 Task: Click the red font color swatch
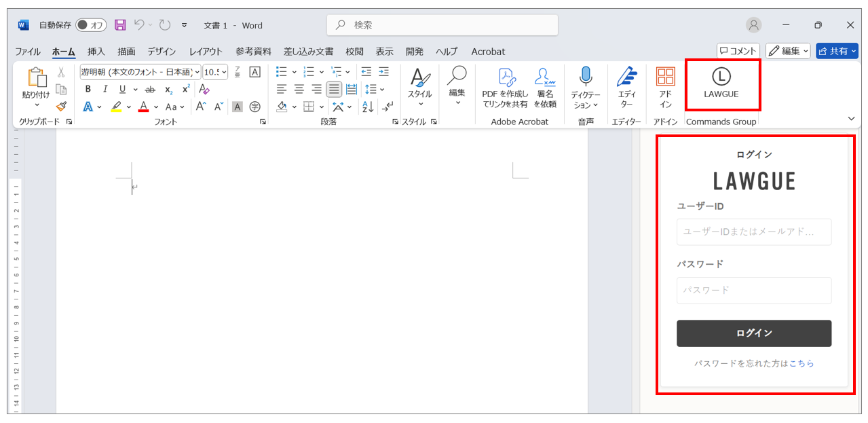143,107
